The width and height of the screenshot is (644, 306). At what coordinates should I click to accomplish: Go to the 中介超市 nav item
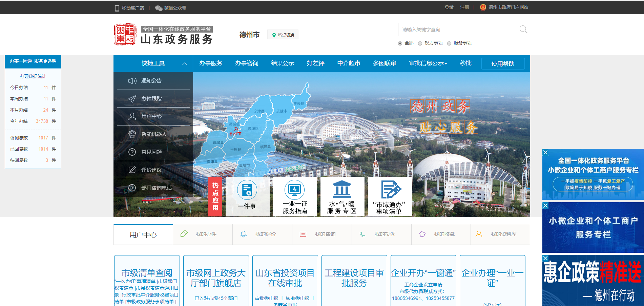click(349, 63)
